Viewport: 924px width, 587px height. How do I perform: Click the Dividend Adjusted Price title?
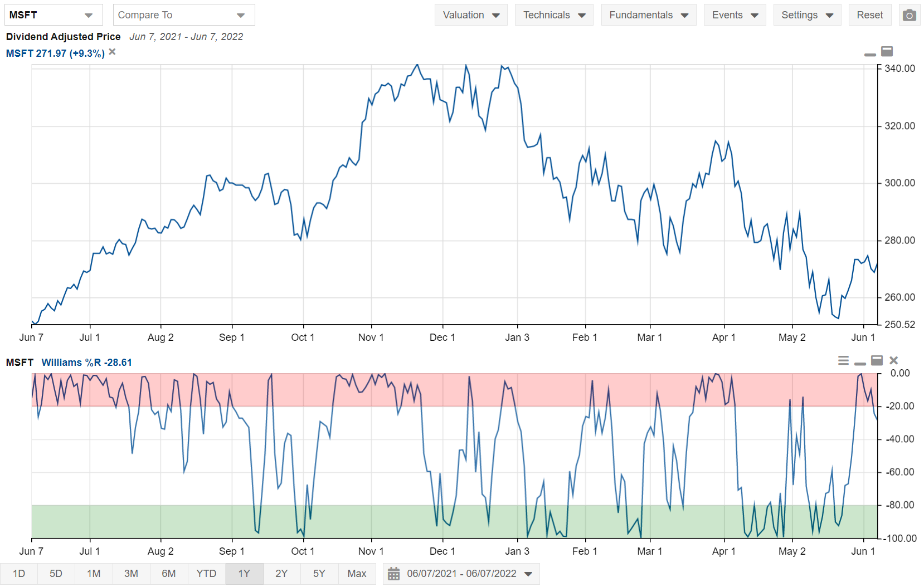tap(63, 37)
